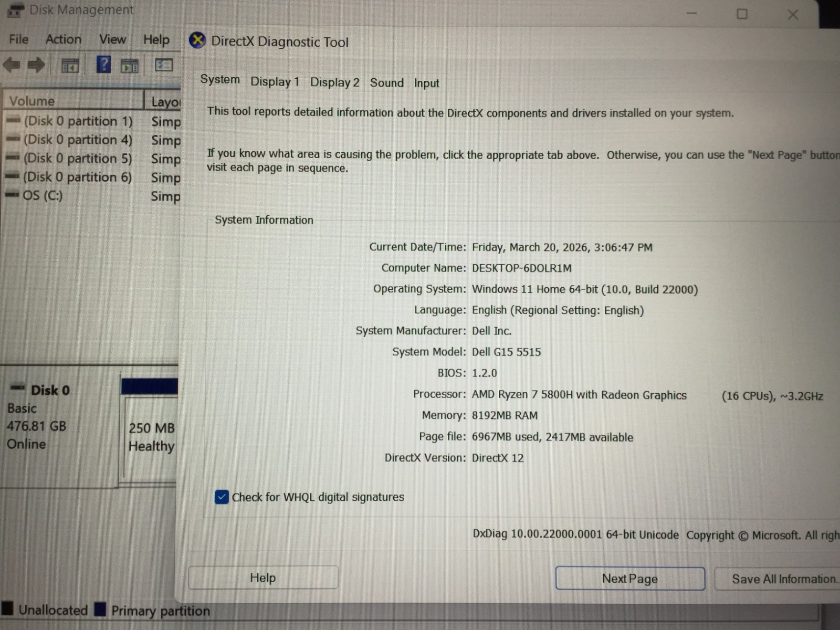Click the Computer Name value DESKTOP-6DOLR1M
The width and height of the screenshot is (840, 630).
coord(521,268)
